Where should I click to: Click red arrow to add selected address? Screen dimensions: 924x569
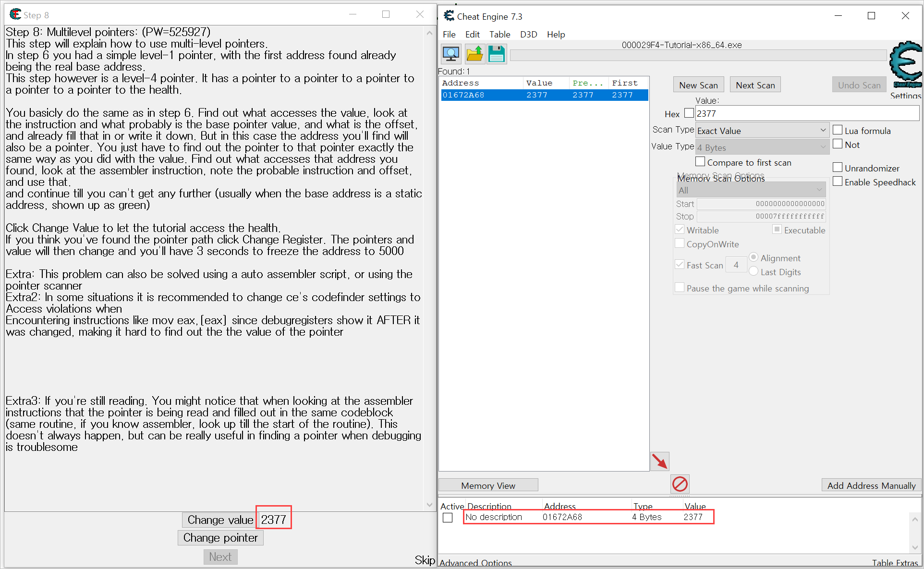659,461
